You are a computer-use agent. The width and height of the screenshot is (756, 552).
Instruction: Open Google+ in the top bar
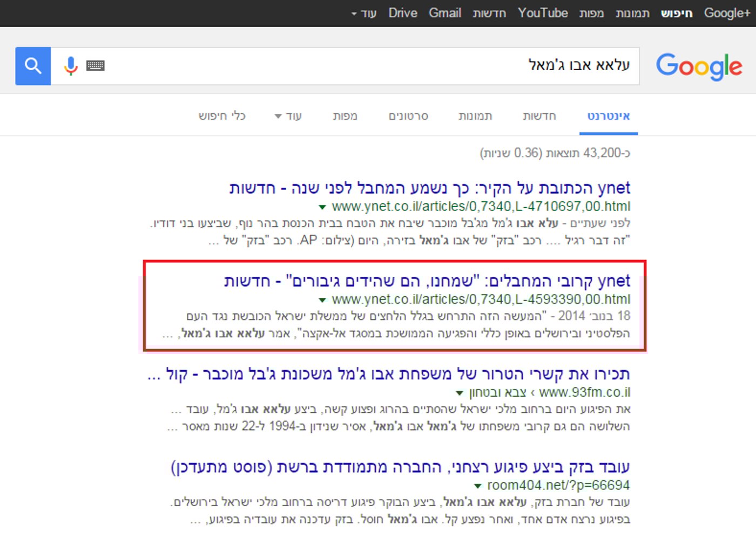(x=727, y=13)
